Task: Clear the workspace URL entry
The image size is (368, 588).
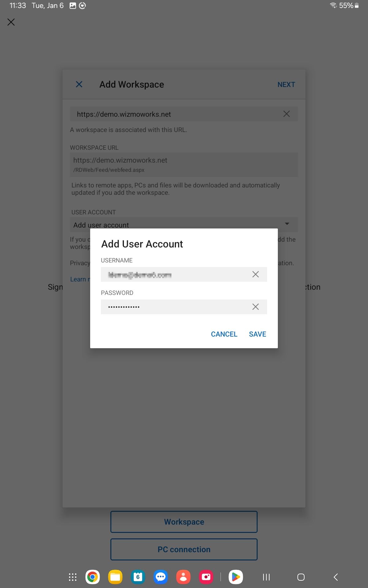Action: (286, 114)
